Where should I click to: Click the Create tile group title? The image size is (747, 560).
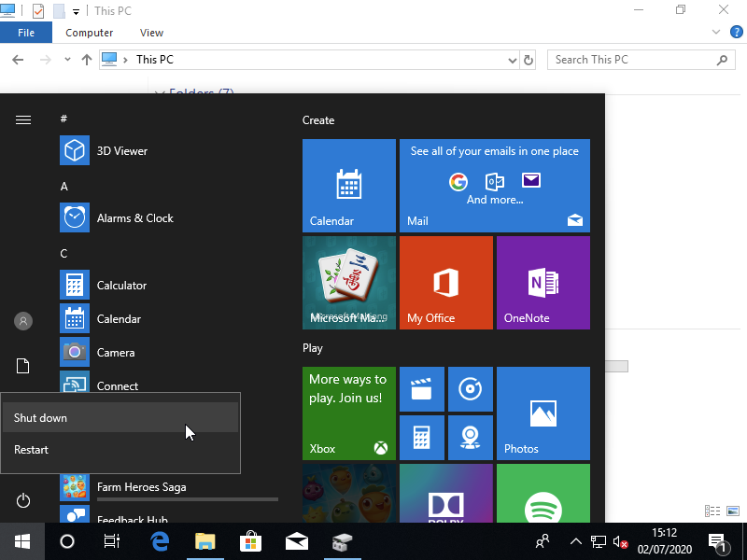coord(318,120)
